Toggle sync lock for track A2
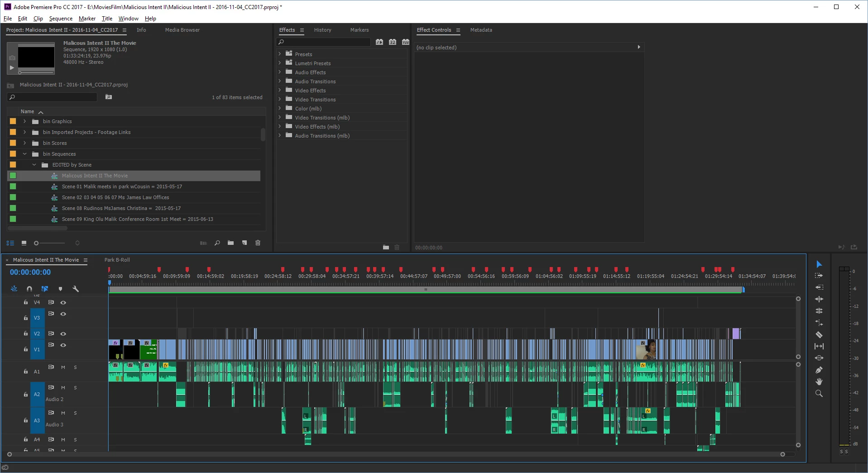Image resolution: width=868 pixels, height=473 pixels. [x=51, y=387]
